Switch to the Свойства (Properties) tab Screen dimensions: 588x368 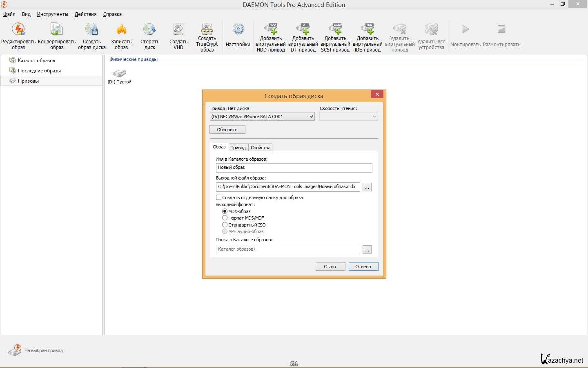click(x=261, y=148)
